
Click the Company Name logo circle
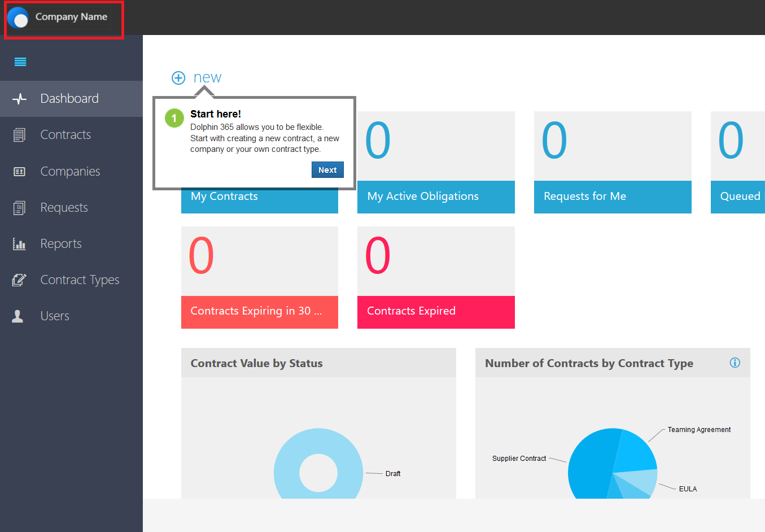click(x=18, y=18)
